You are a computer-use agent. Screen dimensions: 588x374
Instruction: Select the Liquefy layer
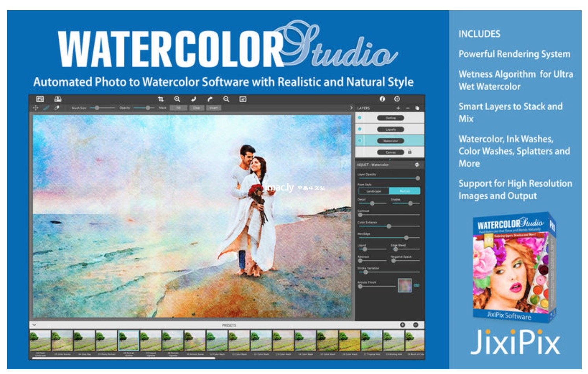[x=390, y=129]
